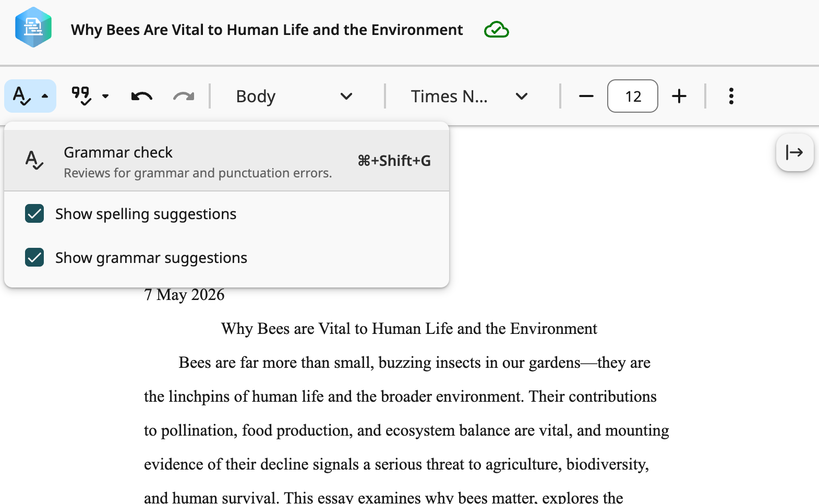
Task: Collapse the grammar check dropdown arrow
Action: (45, 96)
